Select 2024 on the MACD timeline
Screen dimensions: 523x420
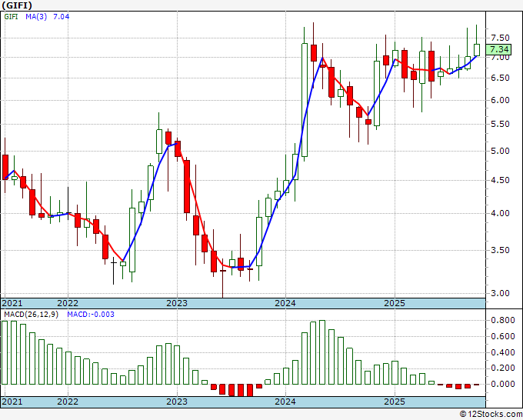[x=285, y=402]
